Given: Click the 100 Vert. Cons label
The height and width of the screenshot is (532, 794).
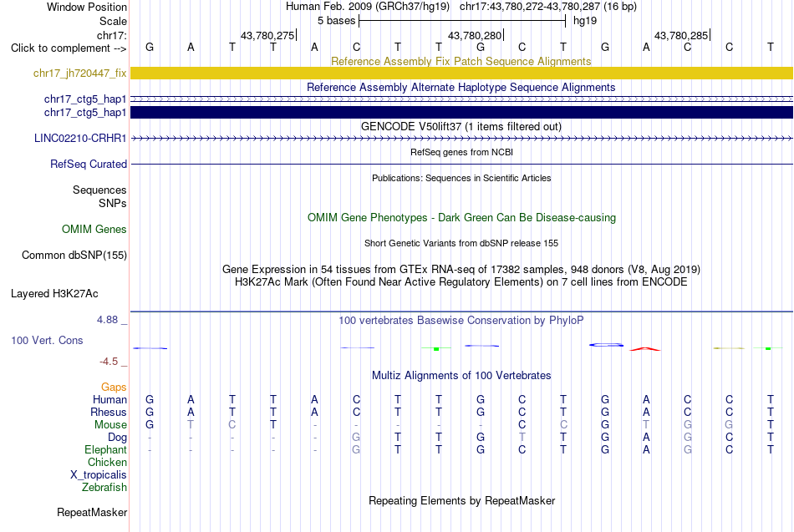Looking at the screenshot, I should point(47,340).
